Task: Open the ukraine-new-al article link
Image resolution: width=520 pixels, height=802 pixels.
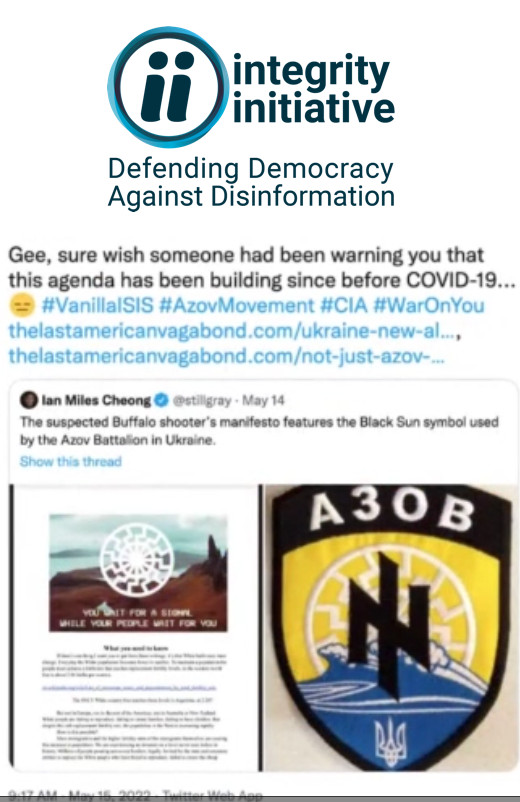Action: pyautogui.click(x=235, y=330)
